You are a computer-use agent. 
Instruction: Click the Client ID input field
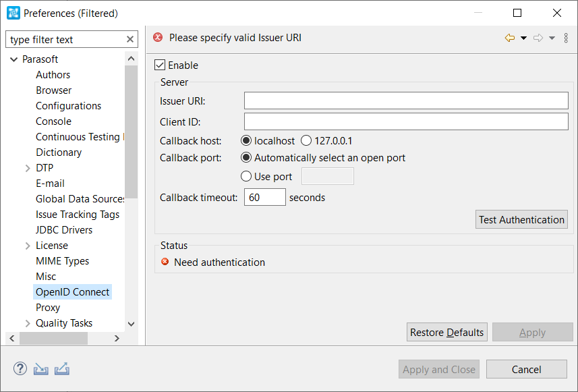point(406,121)
